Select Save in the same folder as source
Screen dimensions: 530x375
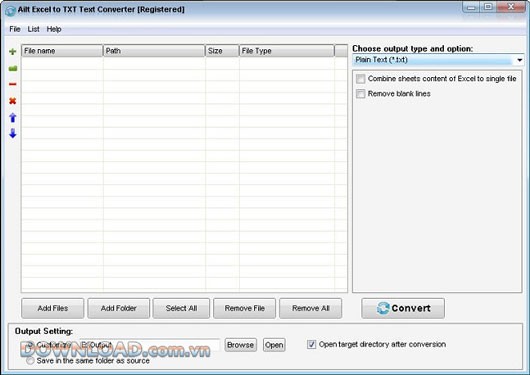pos(30,361)
